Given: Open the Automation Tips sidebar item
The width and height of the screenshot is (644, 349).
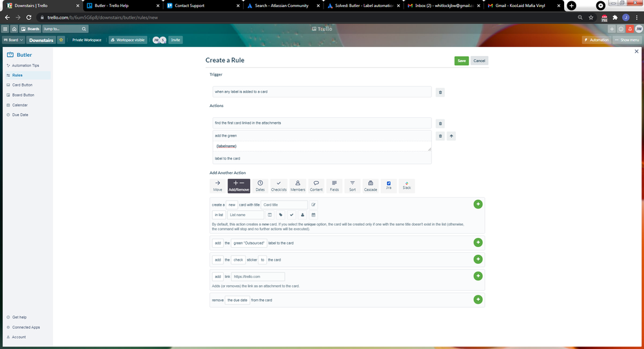Looking at the screenshot, I should (x=26, y=65).
